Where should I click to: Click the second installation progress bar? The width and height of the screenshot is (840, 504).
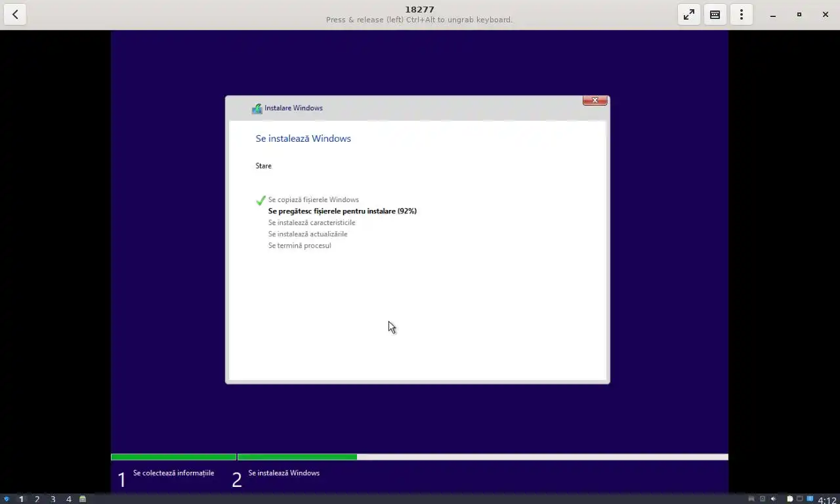(482, 457)
